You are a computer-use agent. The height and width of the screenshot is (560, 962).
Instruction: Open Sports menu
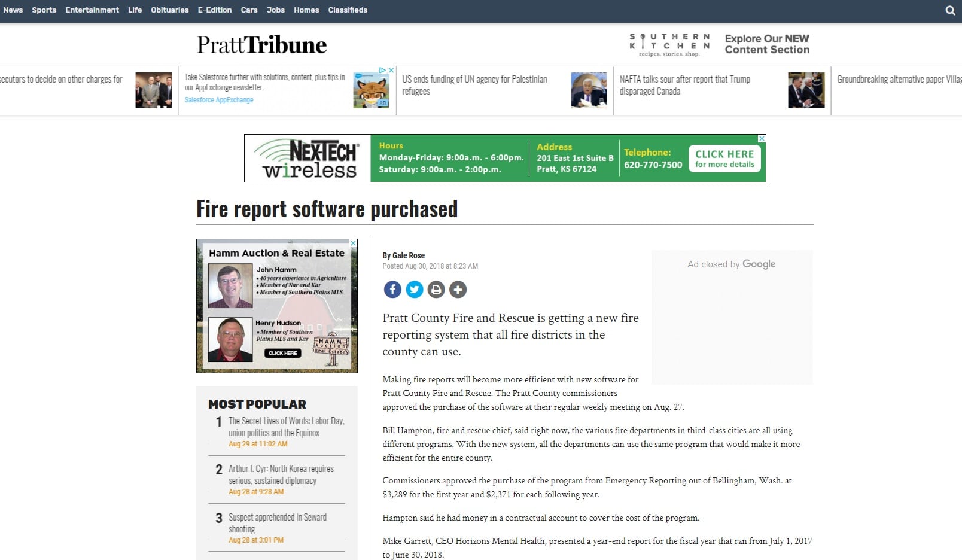pyautogui.click(x=44, y=10)
